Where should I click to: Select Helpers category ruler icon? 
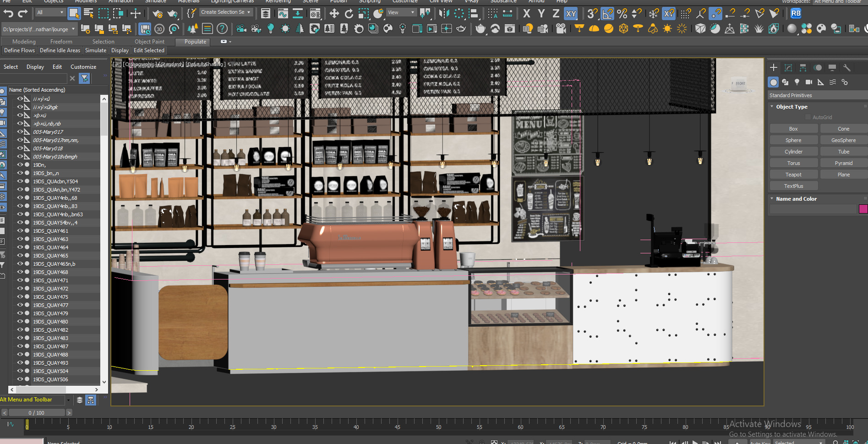pyautogui.click(x=821, y=82)
